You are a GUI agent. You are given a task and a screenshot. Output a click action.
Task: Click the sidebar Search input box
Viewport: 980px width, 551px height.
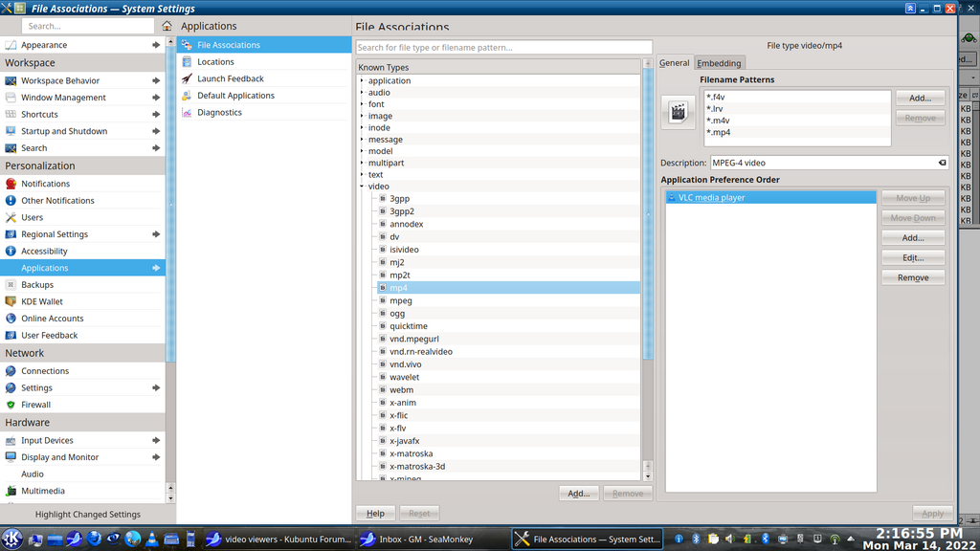click(87, 26)
